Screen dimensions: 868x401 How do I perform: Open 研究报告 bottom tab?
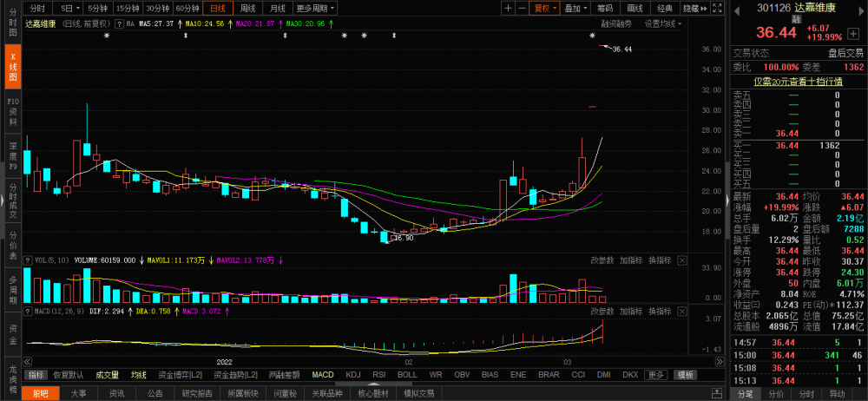coord(197,394)
